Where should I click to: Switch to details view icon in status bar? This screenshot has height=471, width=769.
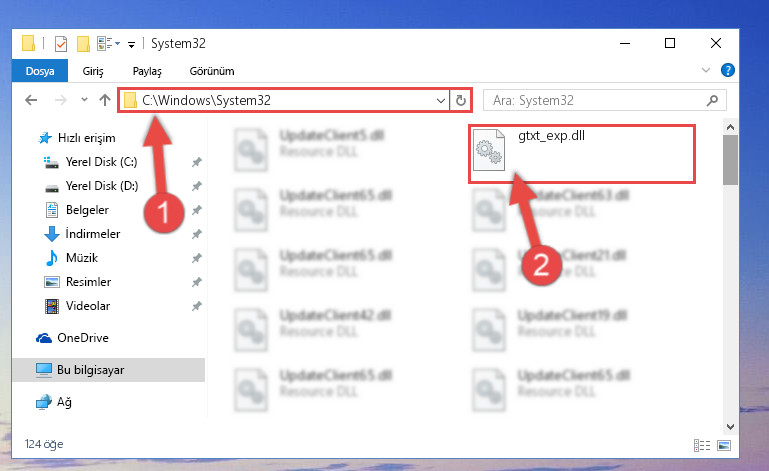coord(702,445)
